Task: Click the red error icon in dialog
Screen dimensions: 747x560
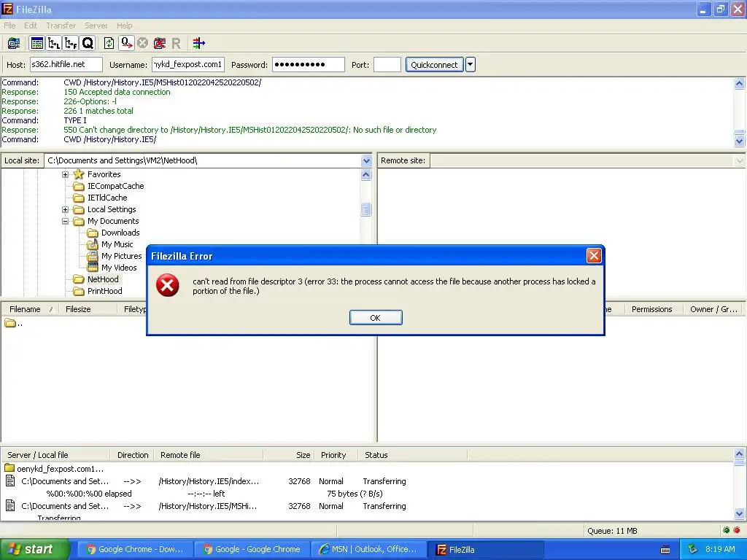Action: pyautogui.click(x=168, y=285)
